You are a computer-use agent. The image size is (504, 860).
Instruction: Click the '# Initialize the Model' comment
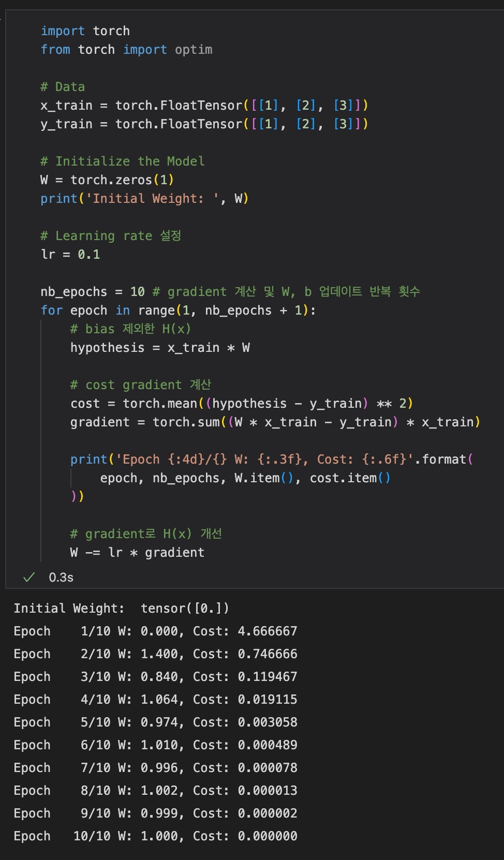(x=123, y=161)
